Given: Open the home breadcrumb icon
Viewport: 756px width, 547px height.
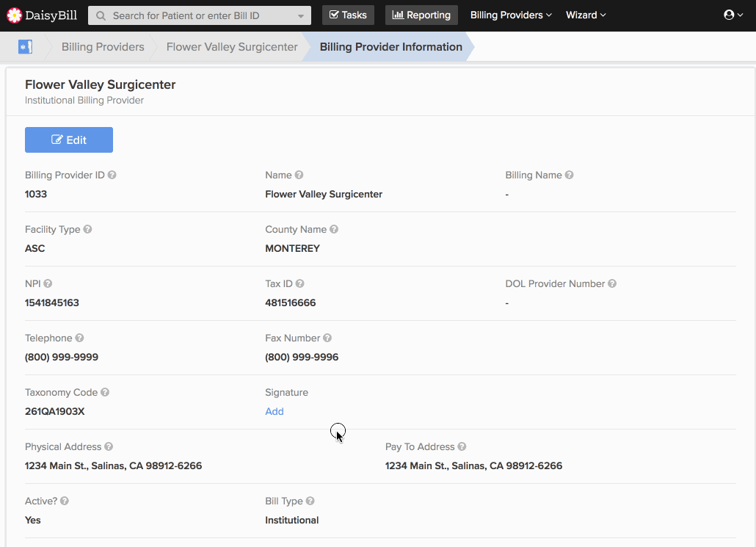Looking at the screenshot, I should [x=25, y=47].
